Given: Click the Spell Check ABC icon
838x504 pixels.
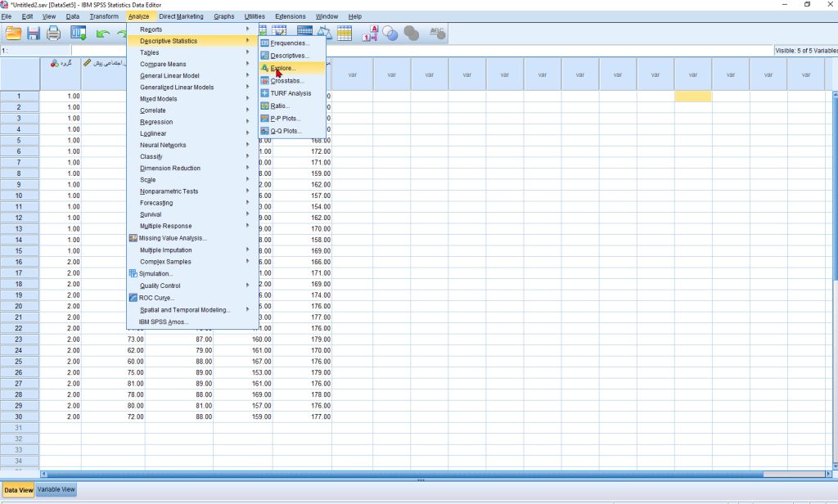Looking at the screenshot, I should pyautogui.click(x=437, y=34).
